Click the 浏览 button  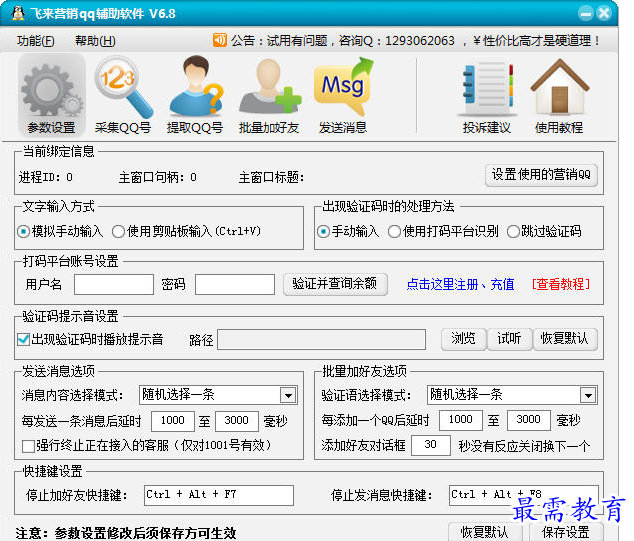[x=463, y=338]
